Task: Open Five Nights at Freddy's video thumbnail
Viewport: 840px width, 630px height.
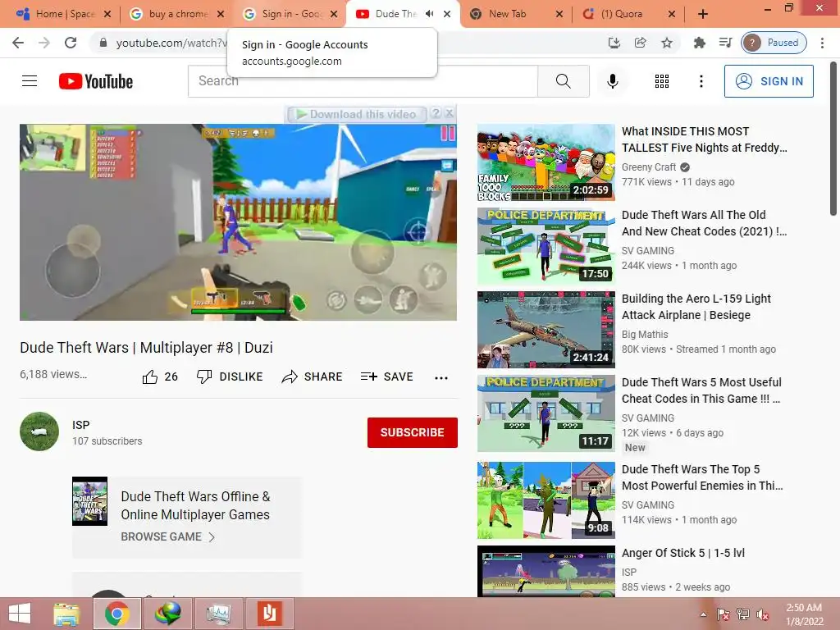Action: click(x=546, y=162)
